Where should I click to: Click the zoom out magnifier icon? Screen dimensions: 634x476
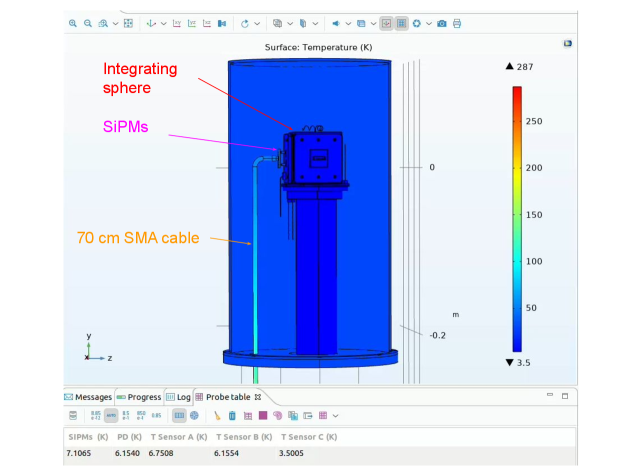(x=88, y=23)
